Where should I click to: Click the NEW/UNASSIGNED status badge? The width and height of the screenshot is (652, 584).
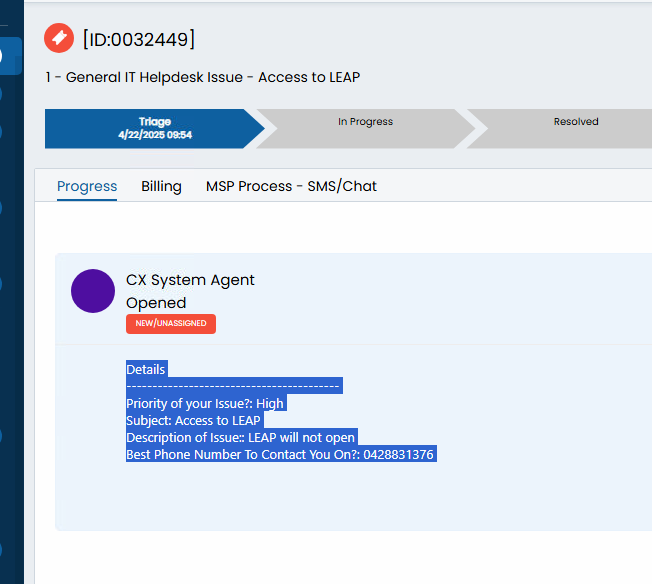(x=171, y=324)
